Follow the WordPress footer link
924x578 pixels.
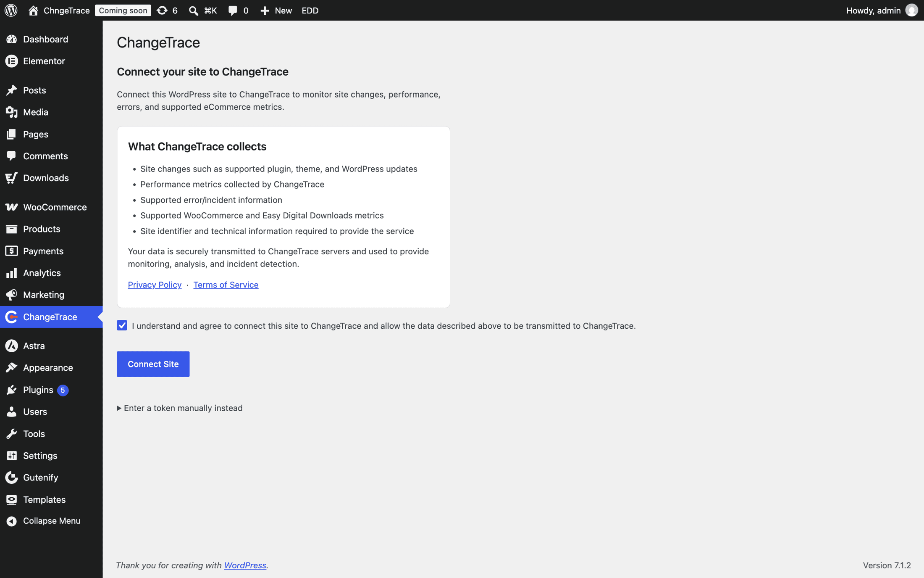coord(245,565)
